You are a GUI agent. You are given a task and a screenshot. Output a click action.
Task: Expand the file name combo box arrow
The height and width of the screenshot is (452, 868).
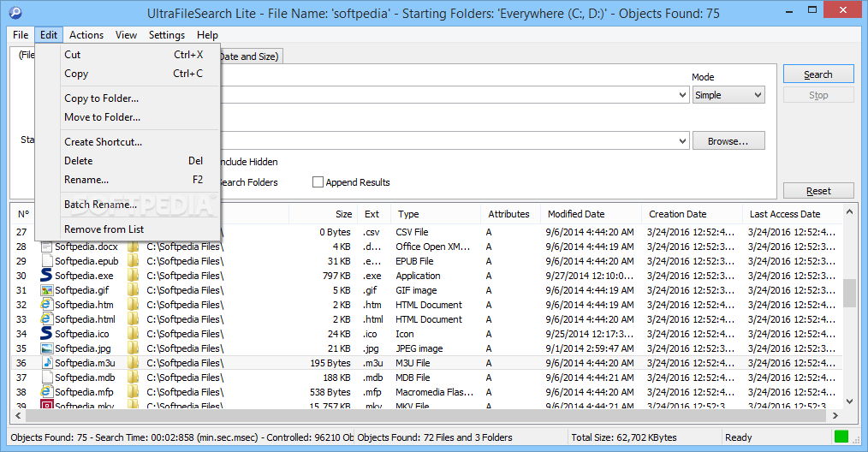682,95
